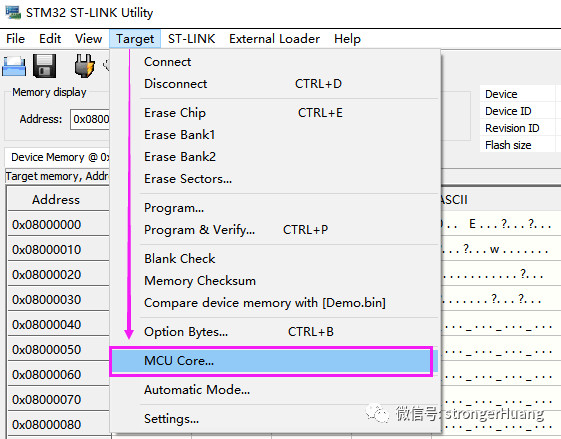Click the memory Address input field
561x439 pixels.
[x=90, y=119]
